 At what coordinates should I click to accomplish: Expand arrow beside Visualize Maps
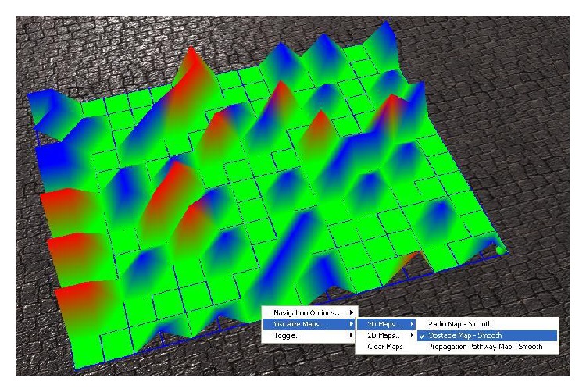(x=352, y=324)
